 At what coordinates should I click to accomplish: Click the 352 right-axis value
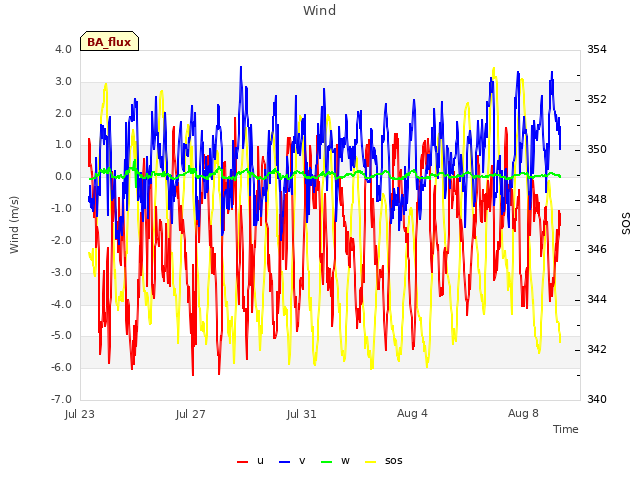(597, 99)
